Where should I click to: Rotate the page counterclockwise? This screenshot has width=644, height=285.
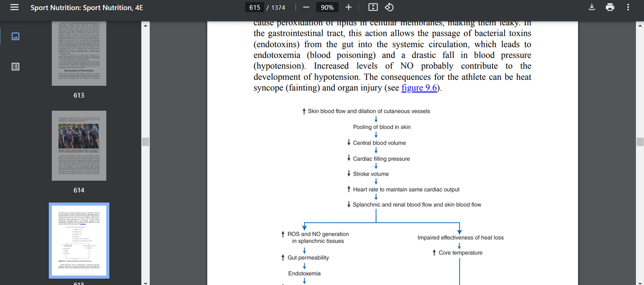click(389, 7)
